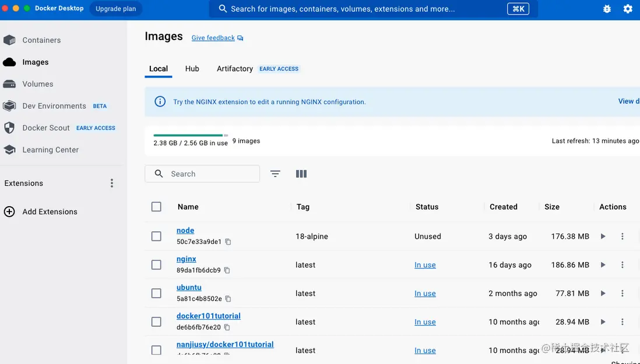Expand the Extensions options menu
Screen dimensions: 640x364
point(112,183)
